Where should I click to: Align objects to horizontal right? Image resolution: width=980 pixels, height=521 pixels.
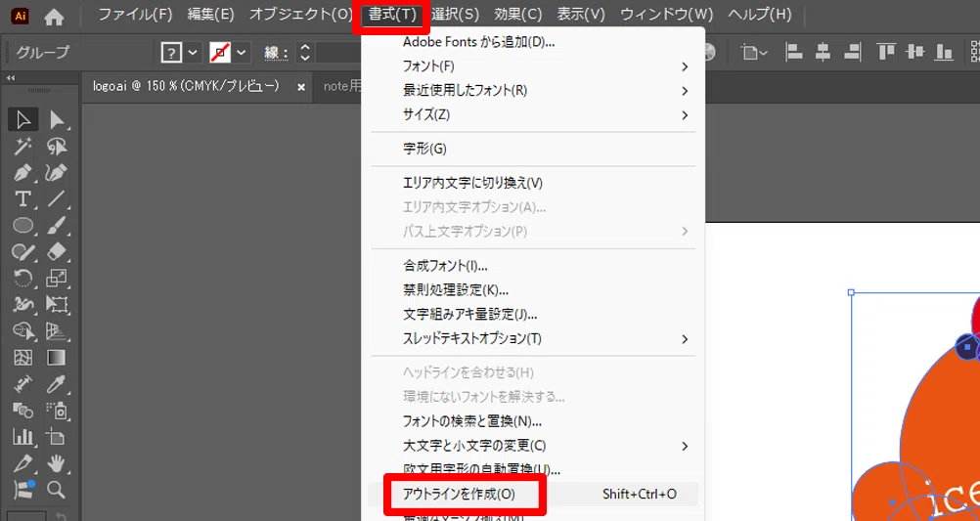click(853, 52)
